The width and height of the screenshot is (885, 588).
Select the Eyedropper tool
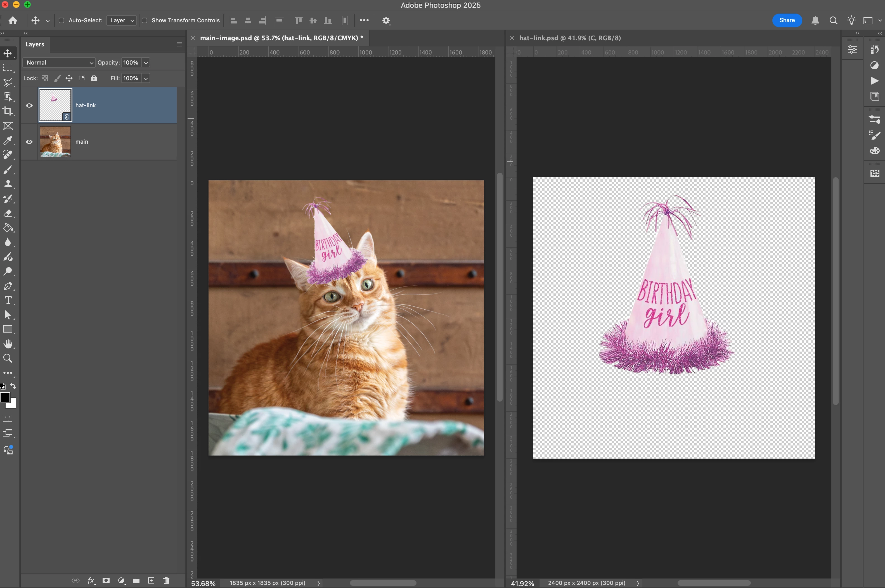8,141
